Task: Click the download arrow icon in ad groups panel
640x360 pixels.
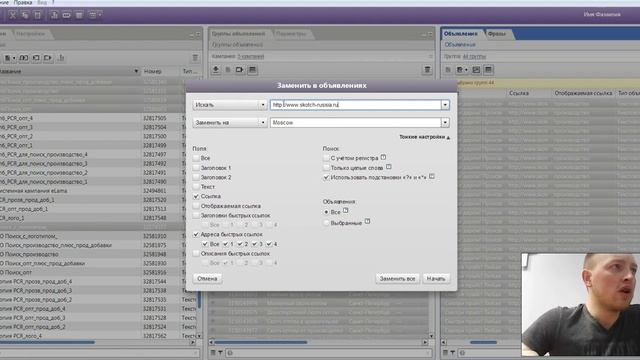Action: pyautogui.click(x=216, y=70)
